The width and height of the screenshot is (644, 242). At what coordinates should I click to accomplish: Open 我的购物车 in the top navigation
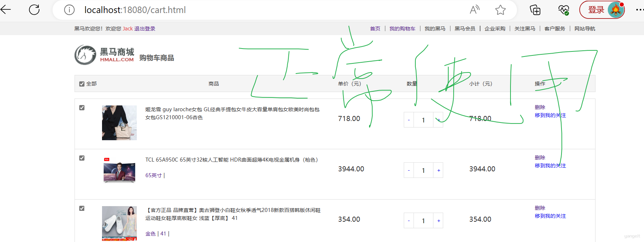tap(402, 29)
